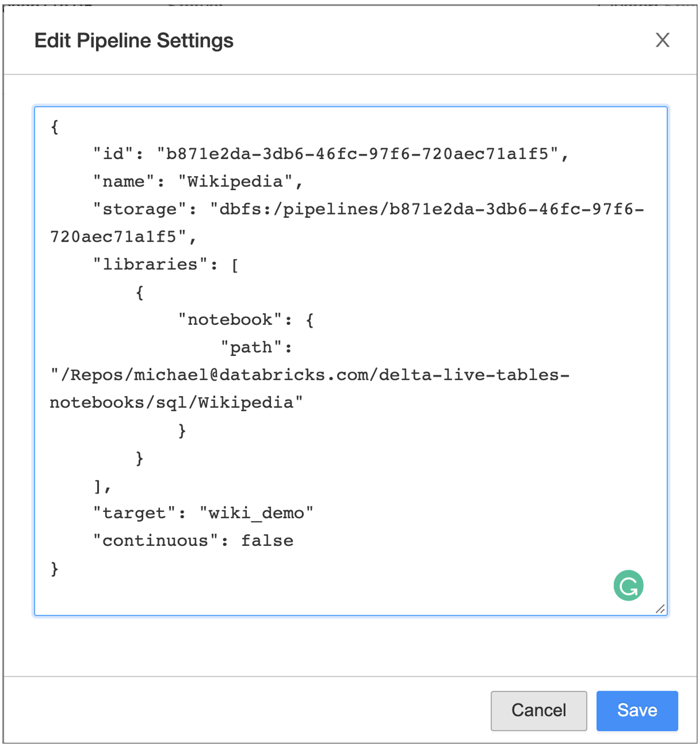Click the "id" line in JSON
The image size is (700, 747).
(330, 154)
